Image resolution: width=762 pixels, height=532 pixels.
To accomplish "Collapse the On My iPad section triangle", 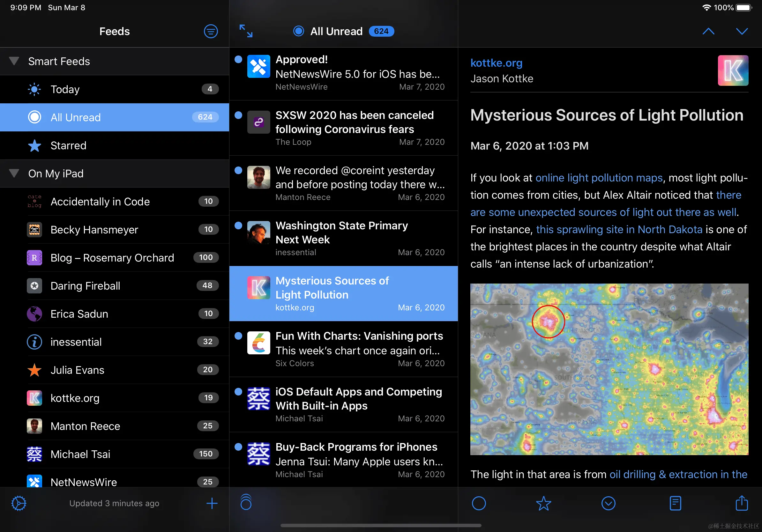I will coord(14,173).
